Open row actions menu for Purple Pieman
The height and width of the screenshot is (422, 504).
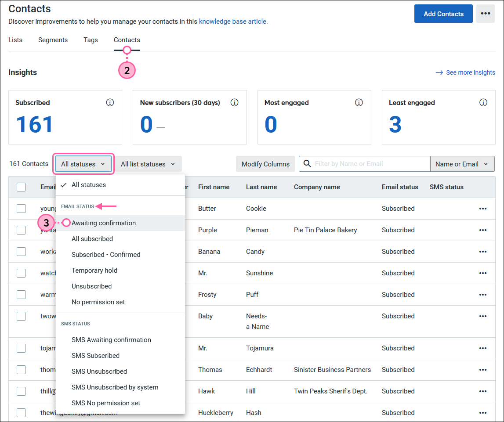pos(483,230)
